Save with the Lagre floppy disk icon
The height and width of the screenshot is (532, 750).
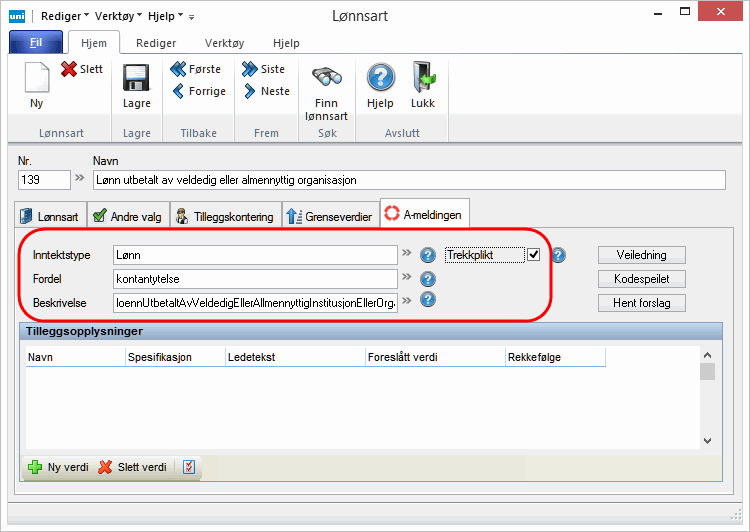click(x=136, y=79)
